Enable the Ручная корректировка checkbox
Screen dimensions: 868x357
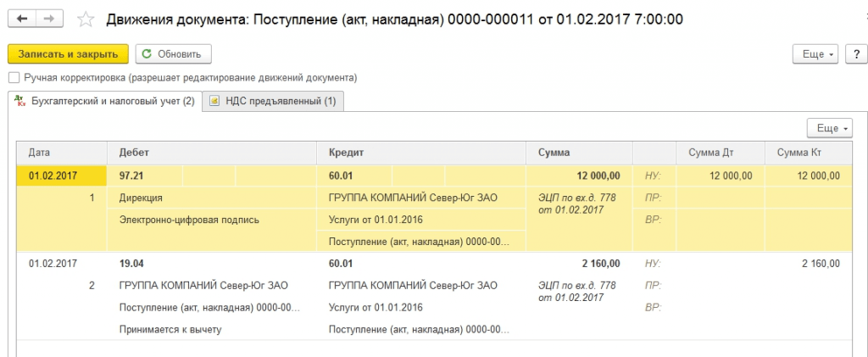[x=13, y=77]
